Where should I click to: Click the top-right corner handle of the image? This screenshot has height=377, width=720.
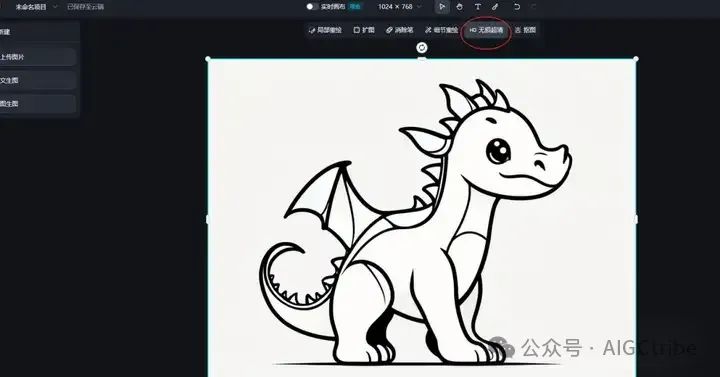(x=636, y=59)
